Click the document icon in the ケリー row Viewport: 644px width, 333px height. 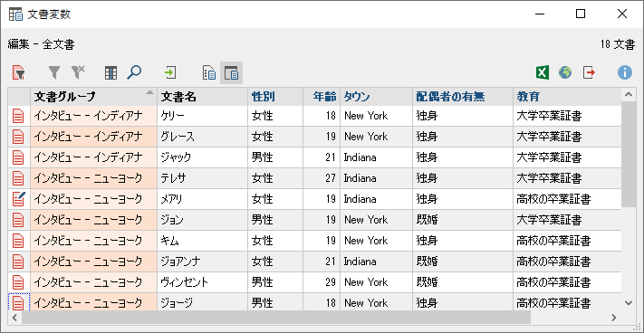click(18, 116)
